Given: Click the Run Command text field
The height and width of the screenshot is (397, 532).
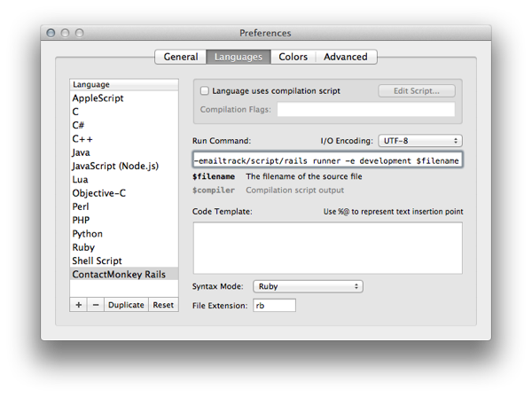Looking at the screenshot, I should [x=327, y=160].
